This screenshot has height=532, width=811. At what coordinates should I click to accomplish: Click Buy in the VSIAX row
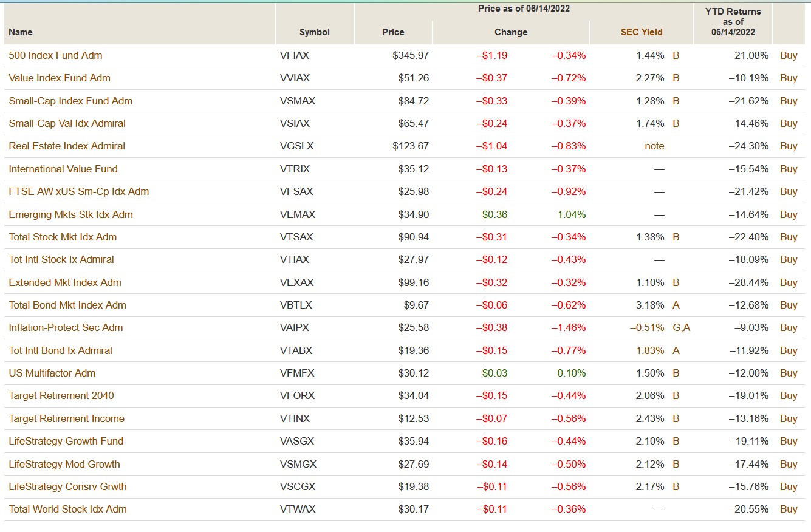pyautogui.click(x=789, y=123)
